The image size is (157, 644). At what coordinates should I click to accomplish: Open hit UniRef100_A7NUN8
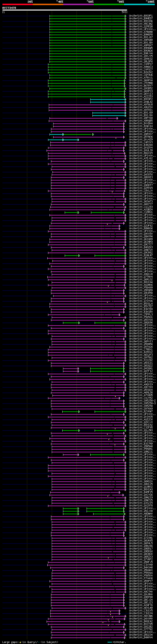coord(141,32)
